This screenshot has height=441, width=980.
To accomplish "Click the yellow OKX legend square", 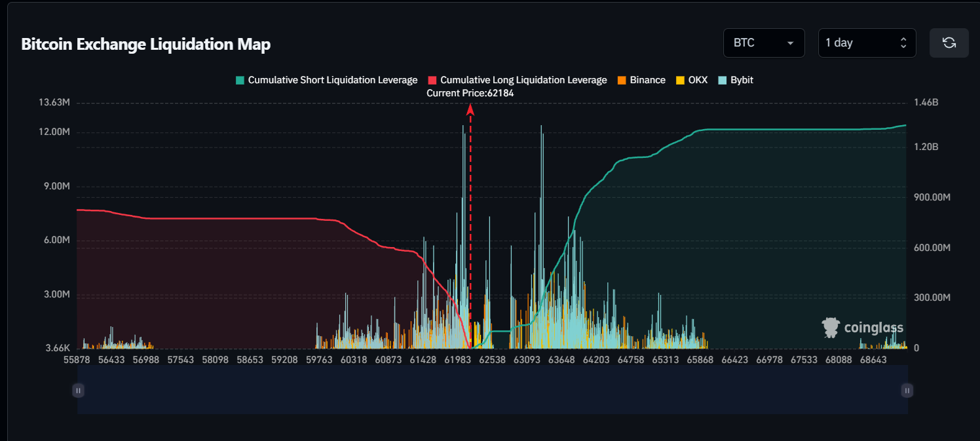I will pos(680,80).
